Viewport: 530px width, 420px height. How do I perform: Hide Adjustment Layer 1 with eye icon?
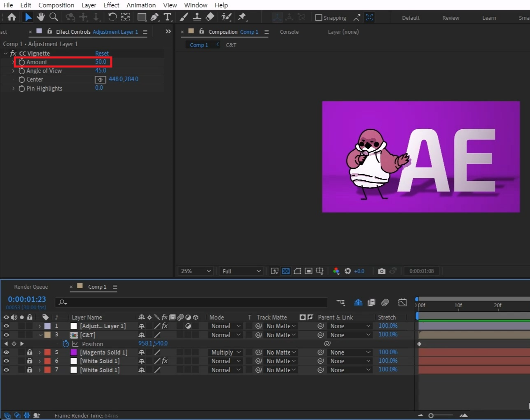coord(6,326)
